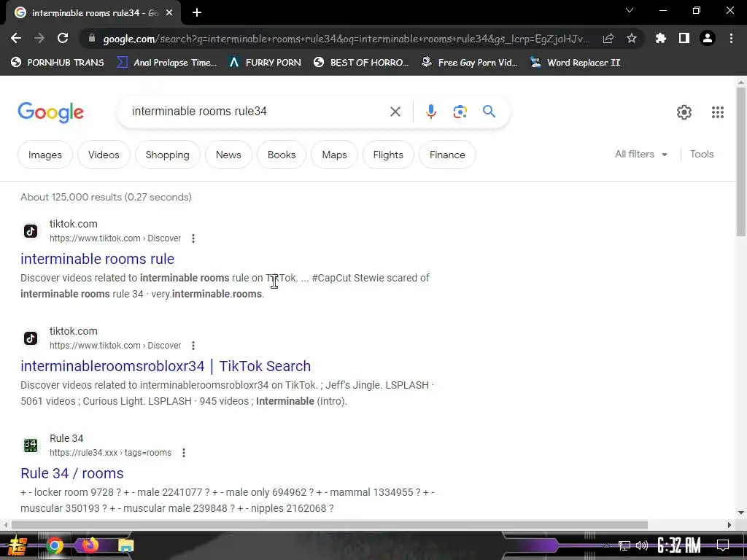Click the horizontal scrollbar right arrow

(x=729, y=525)
